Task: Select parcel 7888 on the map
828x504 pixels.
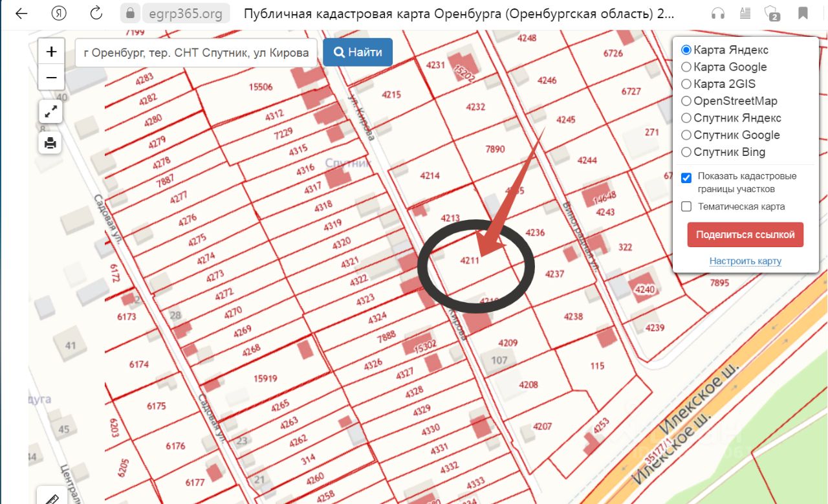Action: click(386, 335)
